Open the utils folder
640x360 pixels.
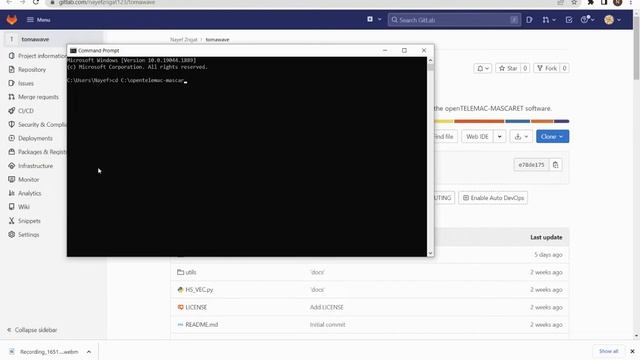pyautogui.click(x=191, y=272)
